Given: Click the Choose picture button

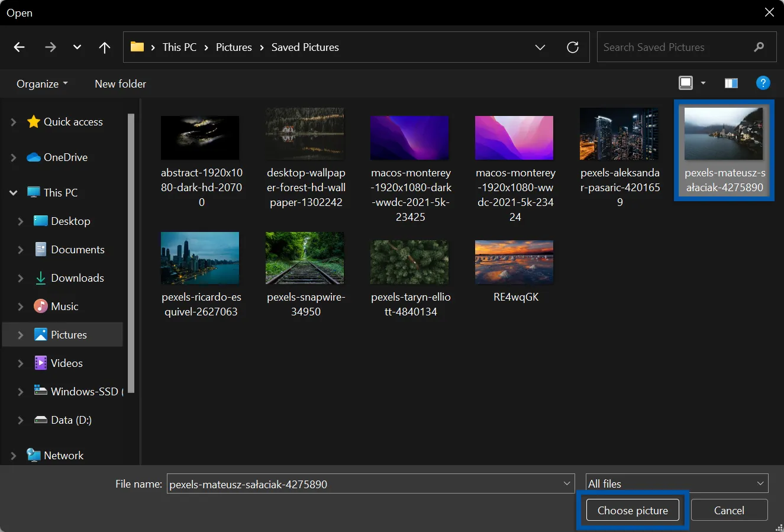Looking at the screenshot, I should pos(632,510).
